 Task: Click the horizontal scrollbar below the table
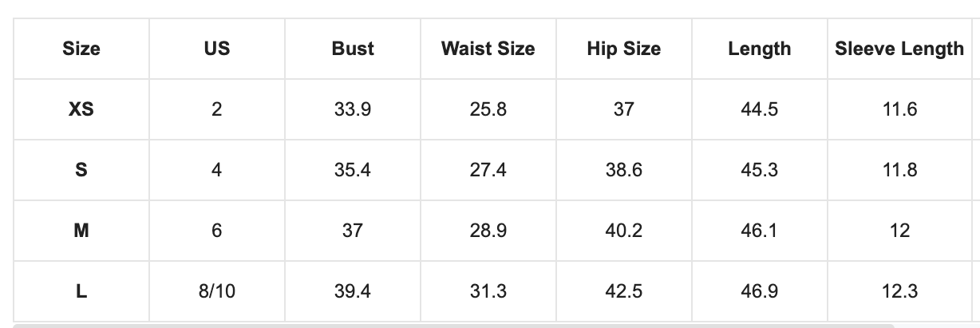pos(453,326)
